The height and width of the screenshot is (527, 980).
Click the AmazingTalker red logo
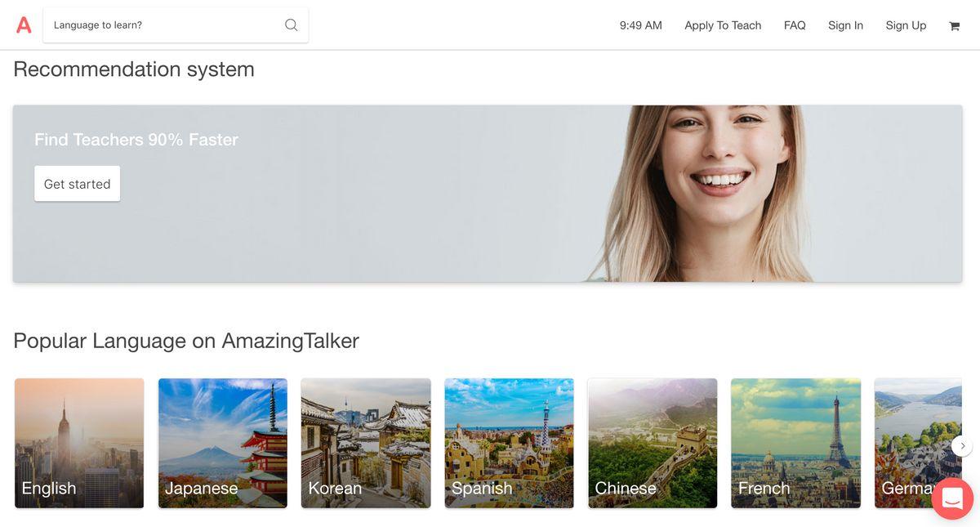[24, 25]
